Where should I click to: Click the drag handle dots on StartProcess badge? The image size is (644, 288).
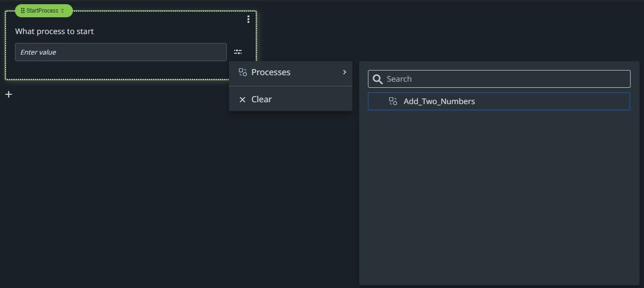pyautogui.click(x=21, y=10)
